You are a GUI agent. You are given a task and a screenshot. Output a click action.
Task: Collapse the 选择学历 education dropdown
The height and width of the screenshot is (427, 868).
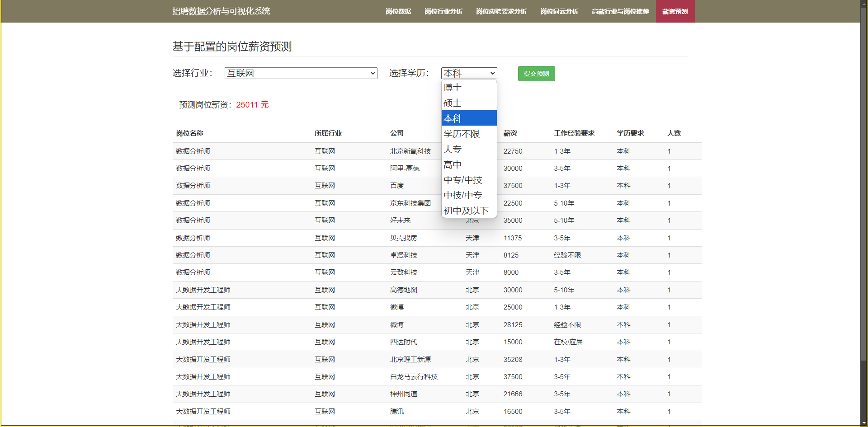[x=469, y=73]
